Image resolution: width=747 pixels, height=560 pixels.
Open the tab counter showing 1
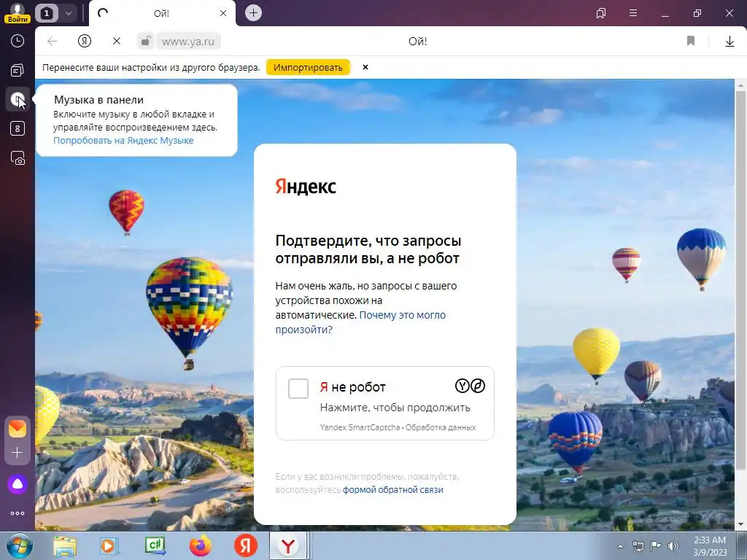(x=46, y=13)
